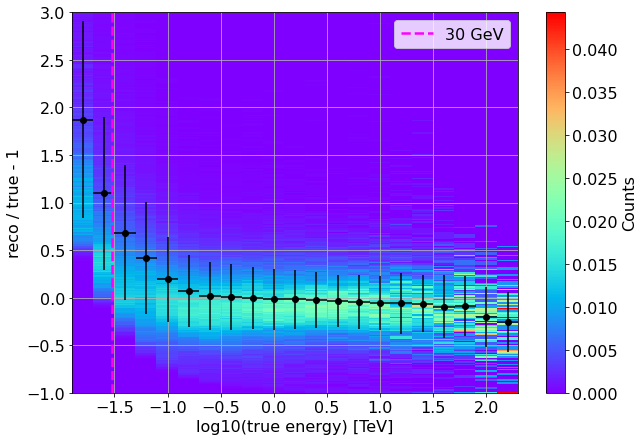Click the colorbar tick label 0.020
Screen dimensions: 644x441
[x=594, y=222]
